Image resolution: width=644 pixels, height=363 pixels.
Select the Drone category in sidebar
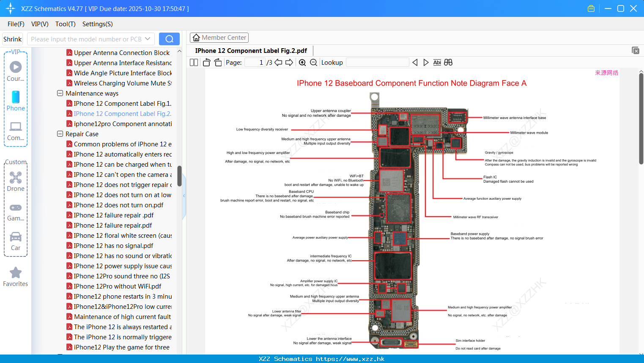(16, 181)
